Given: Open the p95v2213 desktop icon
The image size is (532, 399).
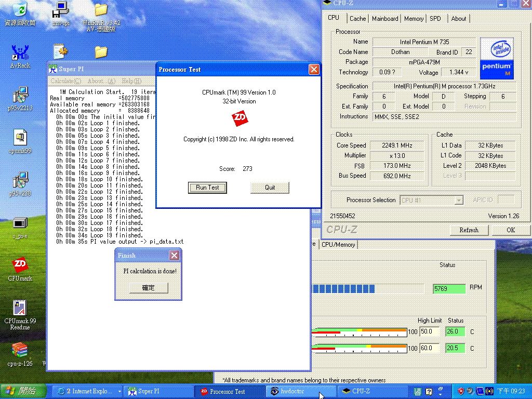Looking at the screenshot, I should coord(20,99).
